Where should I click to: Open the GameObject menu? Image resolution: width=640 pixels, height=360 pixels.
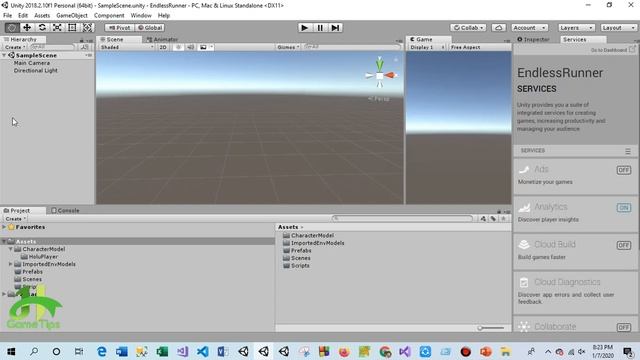tap(72, 16)
